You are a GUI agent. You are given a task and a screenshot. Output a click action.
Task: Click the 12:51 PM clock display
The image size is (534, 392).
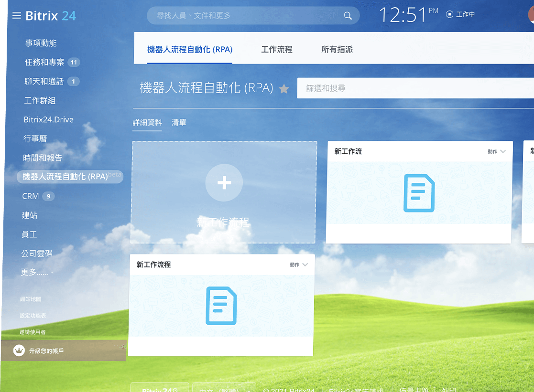408,15
